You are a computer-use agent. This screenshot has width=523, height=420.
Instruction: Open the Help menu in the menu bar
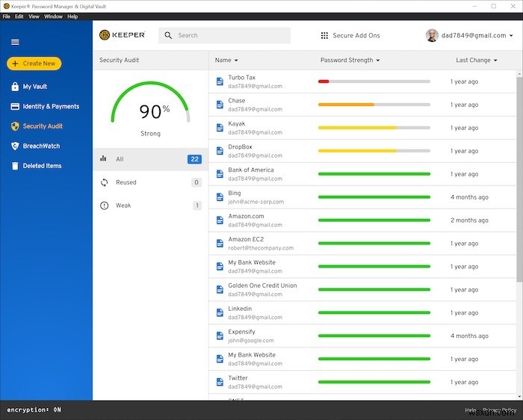point(72,16)
